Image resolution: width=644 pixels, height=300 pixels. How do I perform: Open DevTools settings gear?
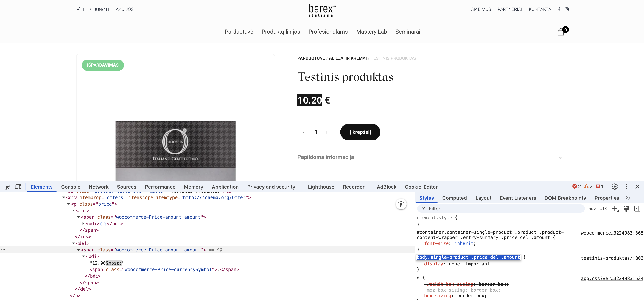tap(615, 187)
